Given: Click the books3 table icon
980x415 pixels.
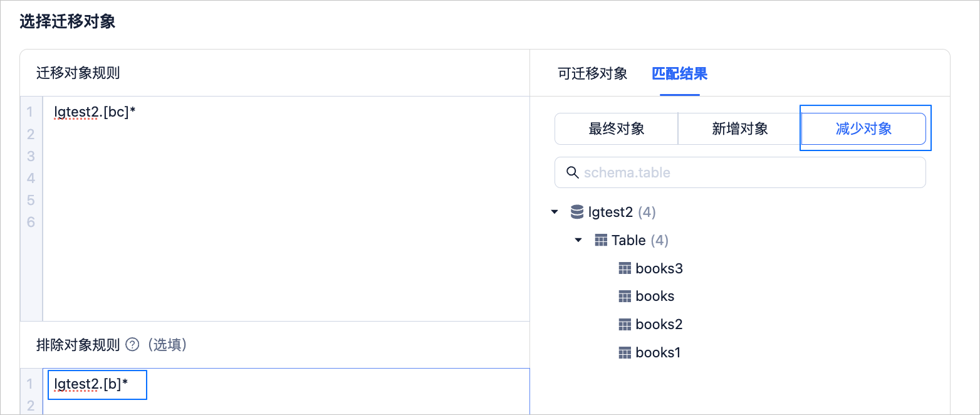Looking at the screenshot, I should 625,268.
